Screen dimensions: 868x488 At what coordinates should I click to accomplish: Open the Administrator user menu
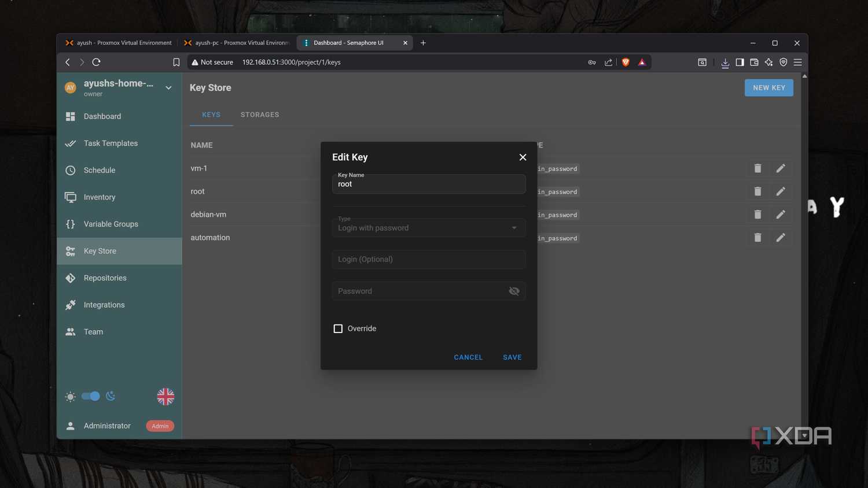119,426
